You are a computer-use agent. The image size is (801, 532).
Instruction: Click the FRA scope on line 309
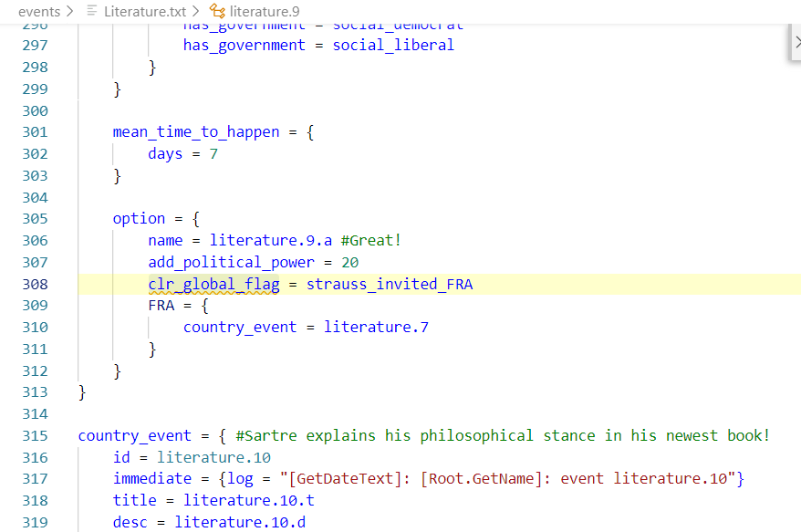[161, 306]
